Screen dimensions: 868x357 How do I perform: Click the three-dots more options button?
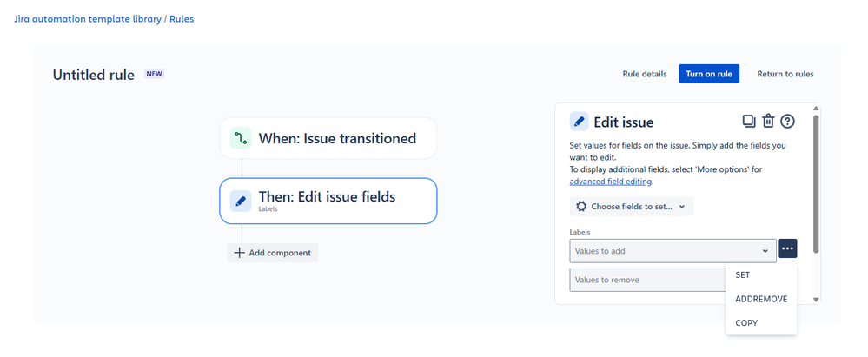click(x=787, y=249)
